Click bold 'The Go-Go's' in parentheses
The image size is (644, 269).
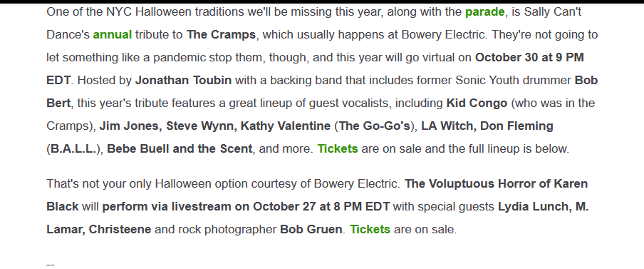click(x=375, y=126)
